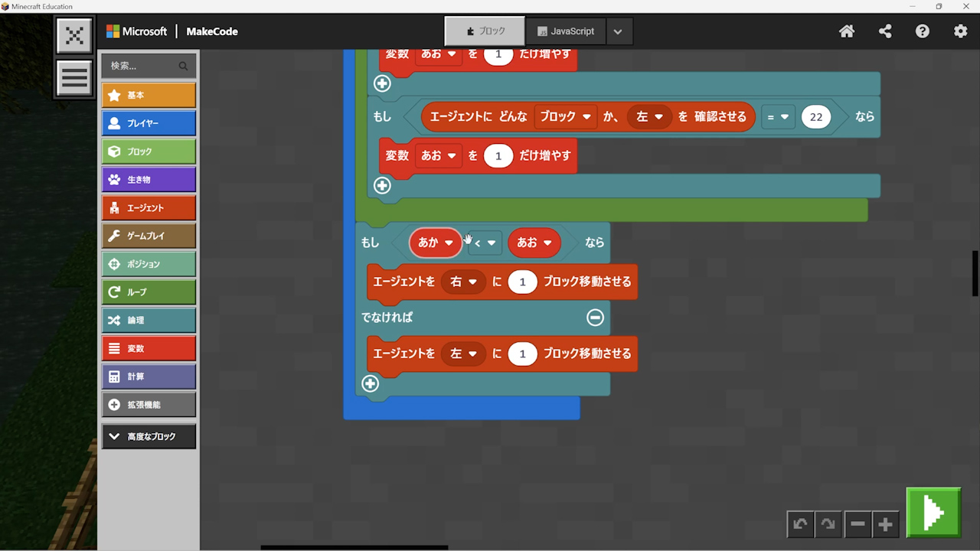Switch to the ブロック tab
This screenshot has width=980, height=551.
[485, 31]
